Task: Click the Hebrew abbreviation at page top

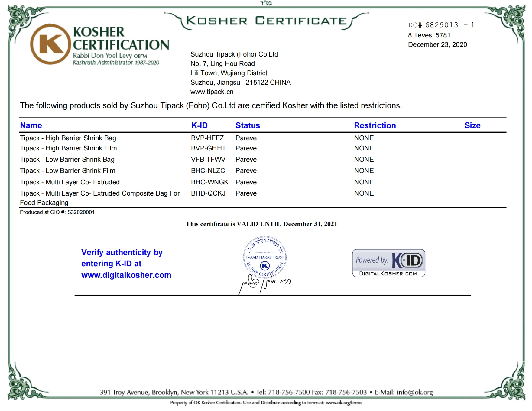Action: tap(266, 3)
